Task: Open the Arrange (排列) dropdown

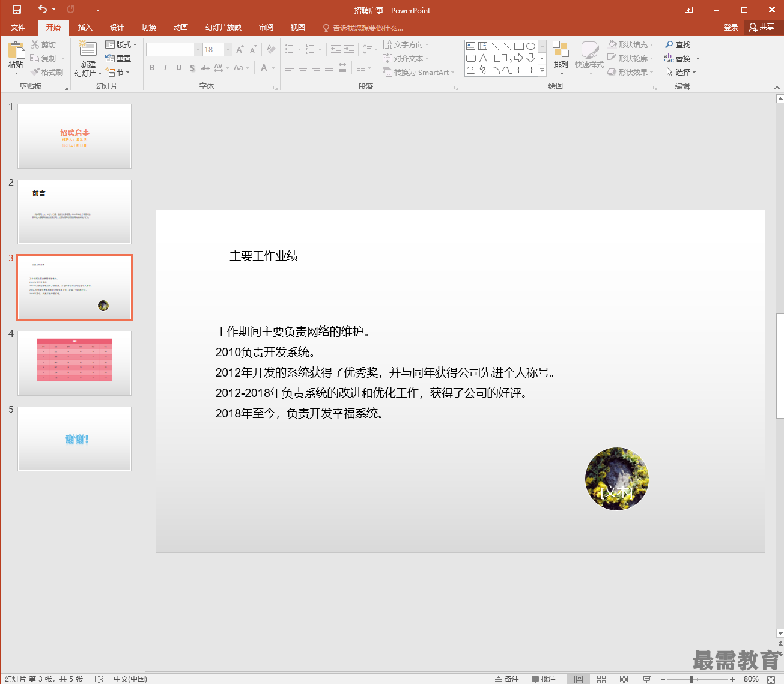Action: 561,58
